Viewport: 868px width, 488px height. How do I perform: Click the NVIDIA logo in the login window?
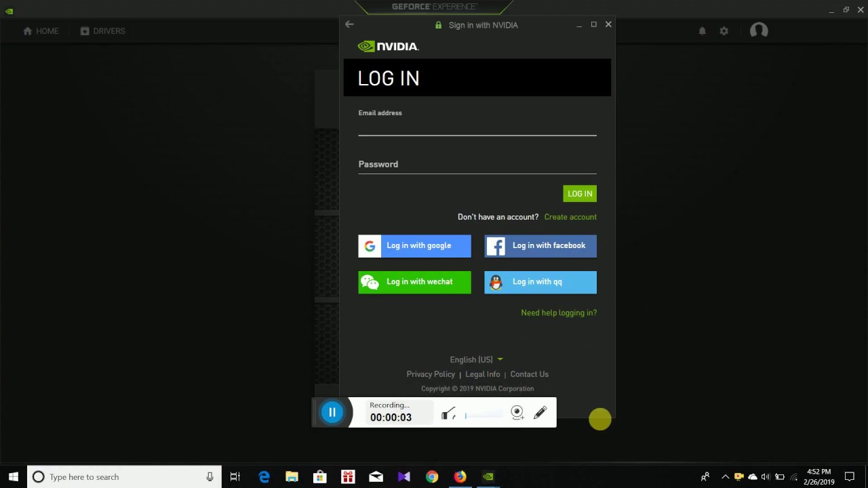click(x=388, y=46)
